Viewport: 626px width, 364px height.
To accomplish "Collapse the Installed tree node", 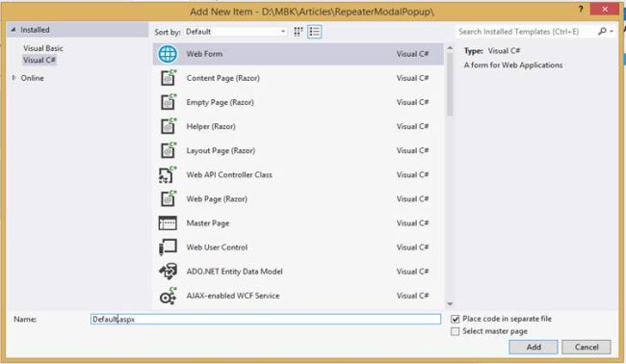I will point(13,30).
